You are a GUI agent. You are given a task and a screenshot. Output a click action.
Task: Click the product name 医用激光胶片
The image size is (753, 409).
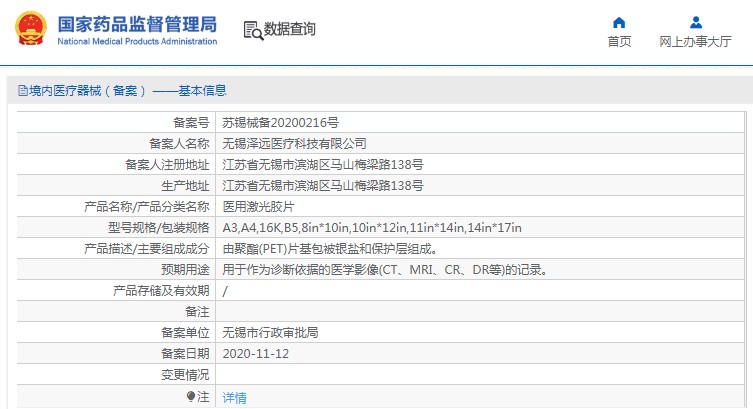pos(258,207)
